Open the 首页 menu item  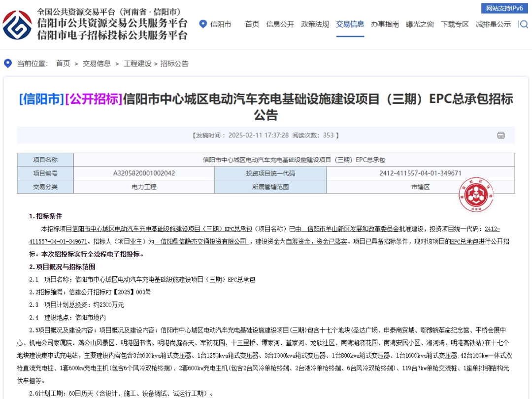(x=252, y=24)
